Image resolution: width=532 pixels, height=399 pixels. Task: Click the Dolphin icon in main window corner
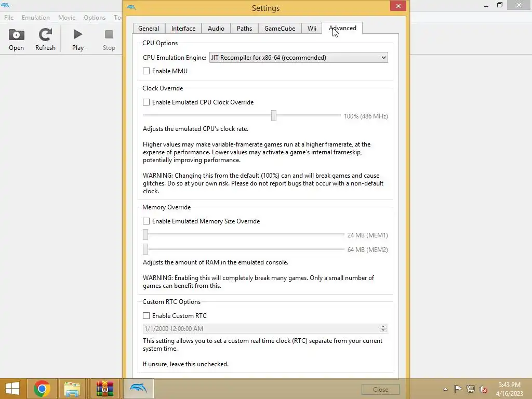pos(5,5)
